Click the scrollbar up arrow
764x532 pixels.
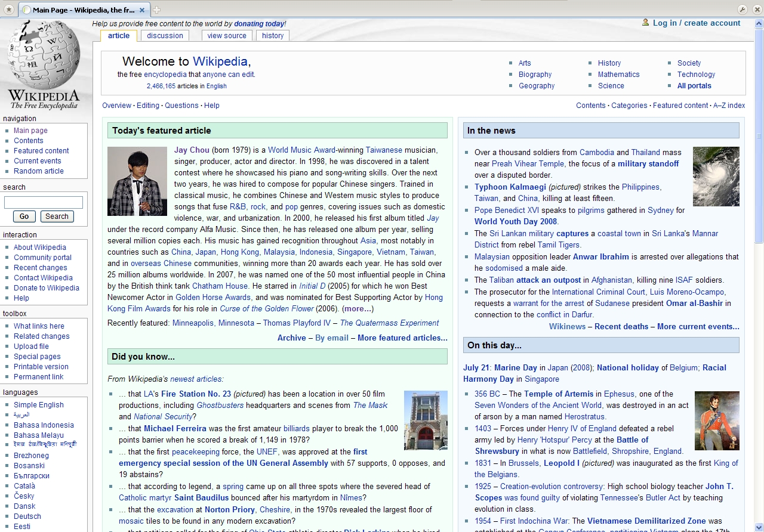click(759, 24)
